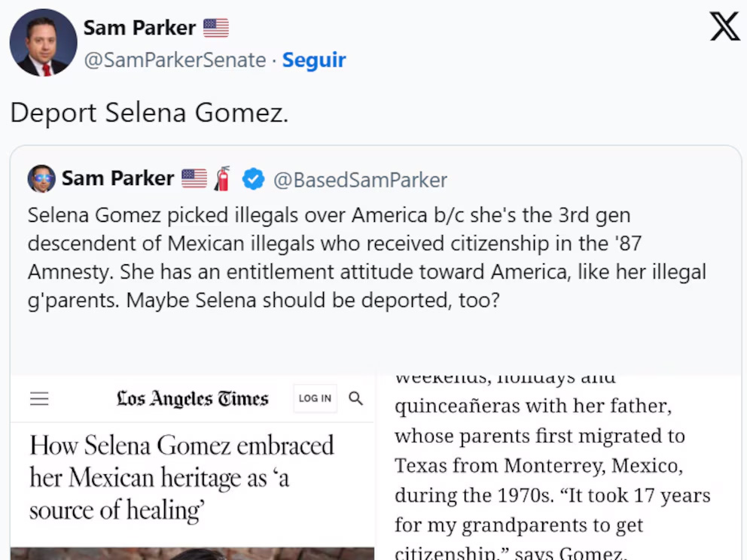Open Sam Parker's suit-and-tie profile photo
This screenshot has width=747, height=560.
click(43, 43)
